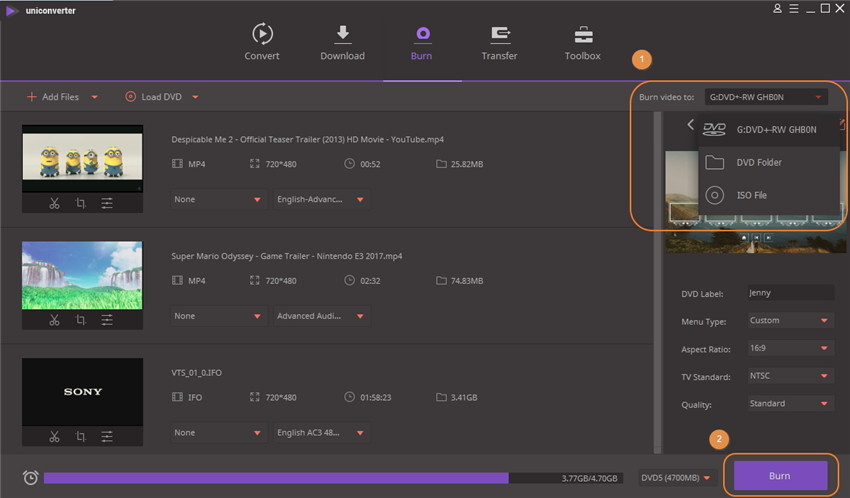Click the previous template arrow
850x498 pixels.
pyautogui.click(x=690, y=125)
